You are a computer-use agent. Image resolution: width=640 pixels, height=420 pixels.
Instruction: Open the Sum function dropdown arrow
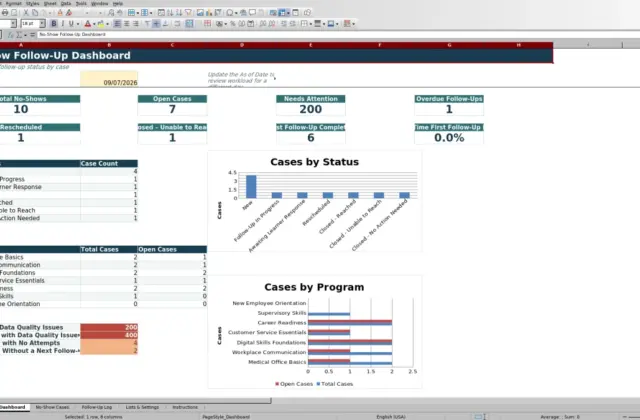point(25,35)
